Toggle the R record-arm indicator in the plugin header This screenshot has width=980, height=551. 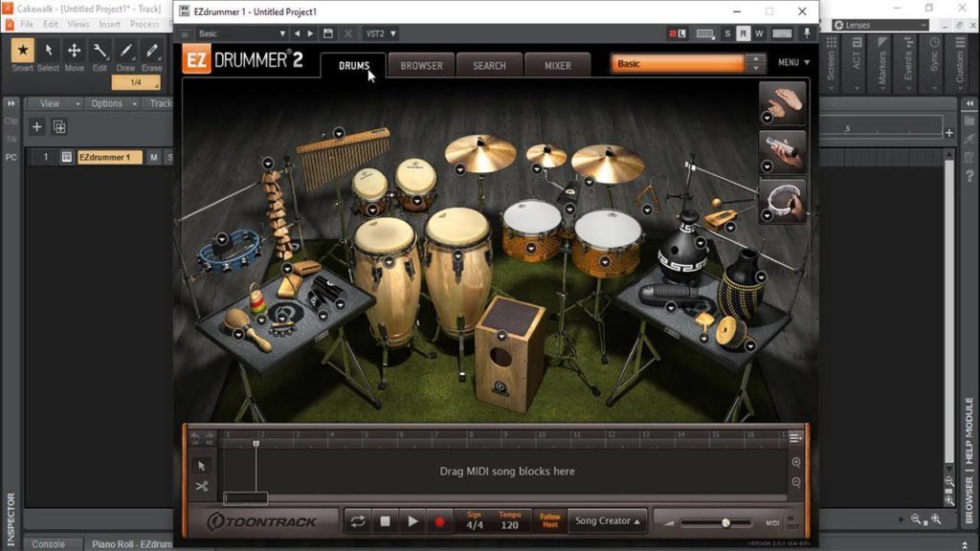pyautogui.click(x=743, y=32)
